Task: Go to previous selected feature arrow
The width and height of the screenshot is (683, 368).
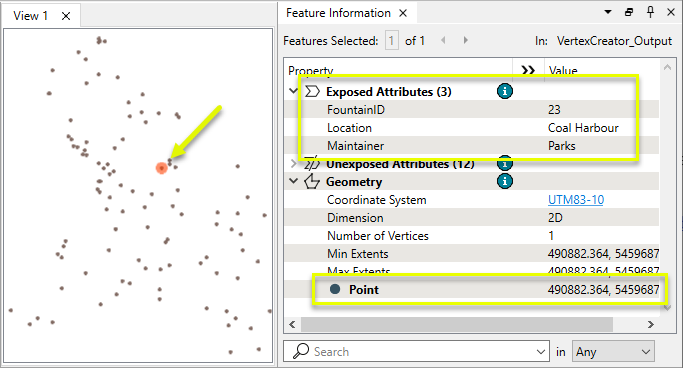Action: (443, 41)
